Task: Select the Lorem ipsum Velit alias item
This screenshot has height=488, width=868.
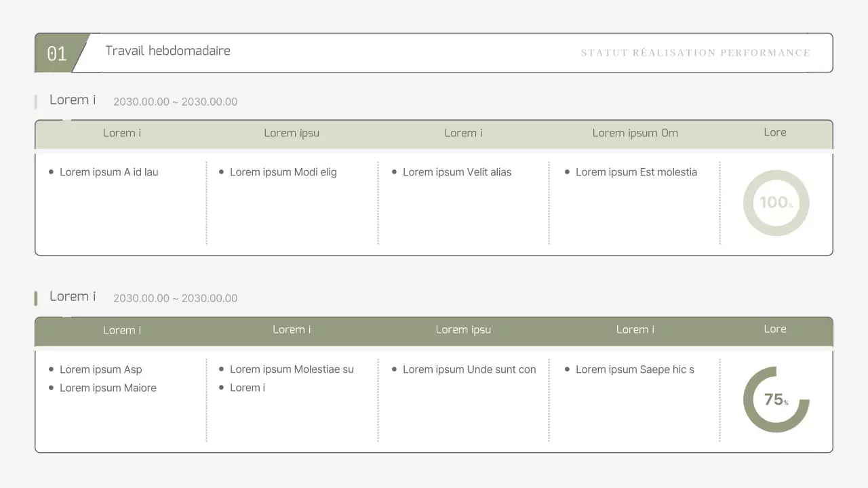Action: 458,172
